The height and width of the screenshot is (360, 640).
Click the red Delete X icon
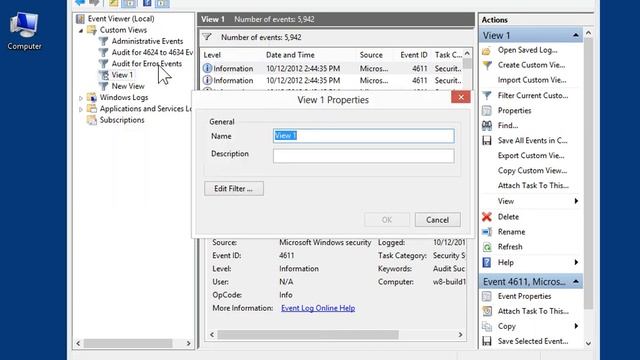487,217
